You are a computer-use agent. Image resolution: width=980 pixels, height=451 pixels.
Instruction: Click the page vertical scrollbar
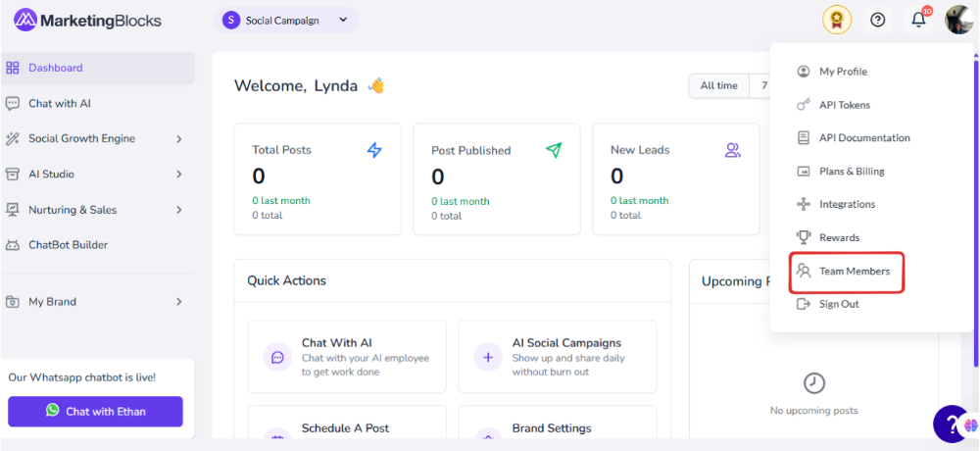point(976,213)
